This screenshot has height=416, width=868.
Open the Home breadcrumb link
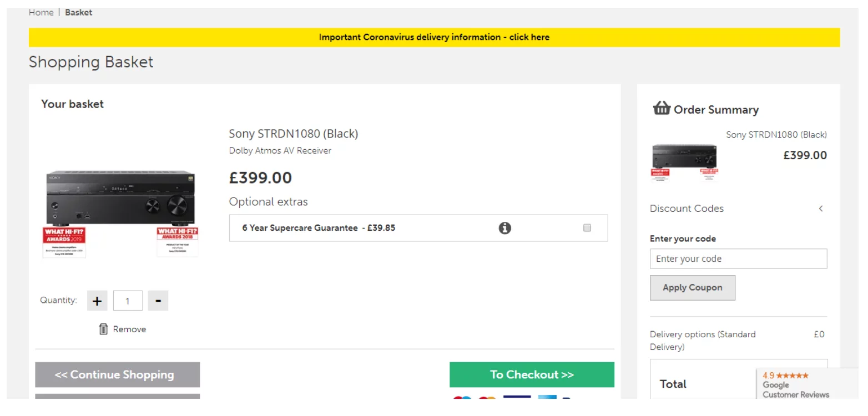(x=41, y=12)
